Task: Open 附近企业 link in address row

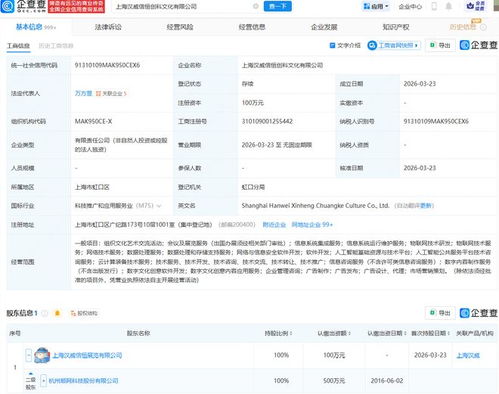Action: [274, 225]
